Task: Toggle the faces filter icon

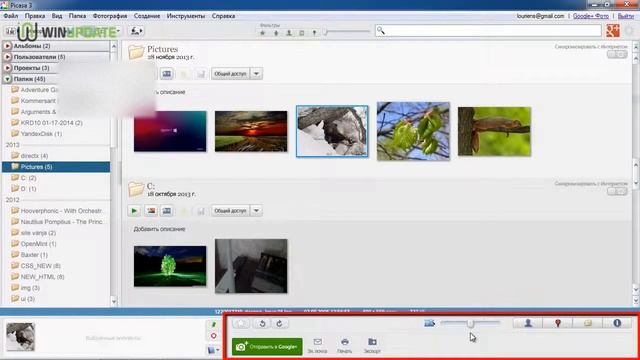Action: pyautogui.click(x=289, y=33)
